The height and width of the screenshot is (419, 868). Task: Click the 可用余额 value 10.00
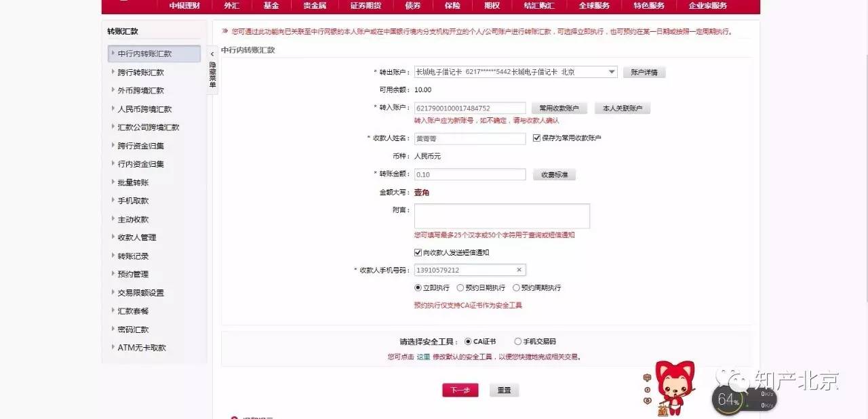click(423, 89)
